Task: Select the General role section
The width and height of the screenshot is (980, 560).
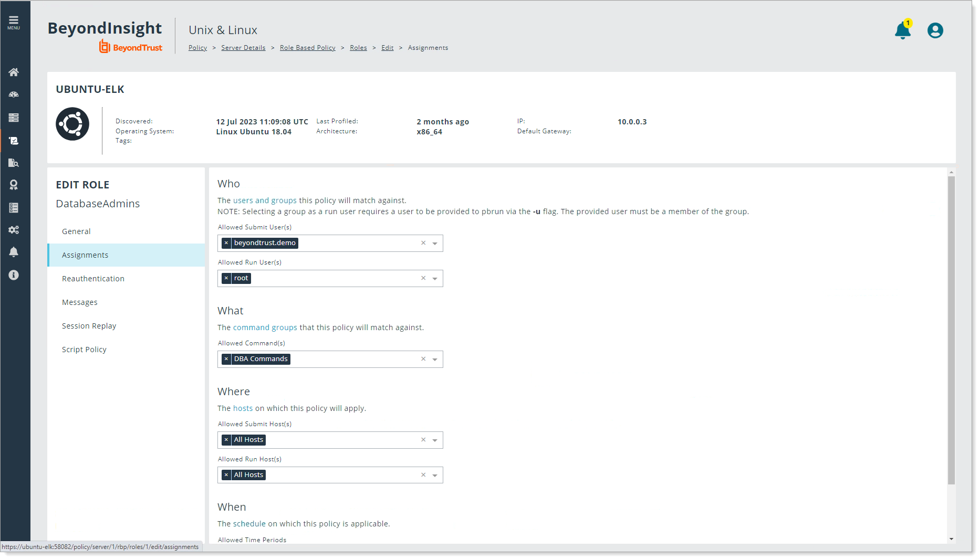Action: click(x=126, y=231)
